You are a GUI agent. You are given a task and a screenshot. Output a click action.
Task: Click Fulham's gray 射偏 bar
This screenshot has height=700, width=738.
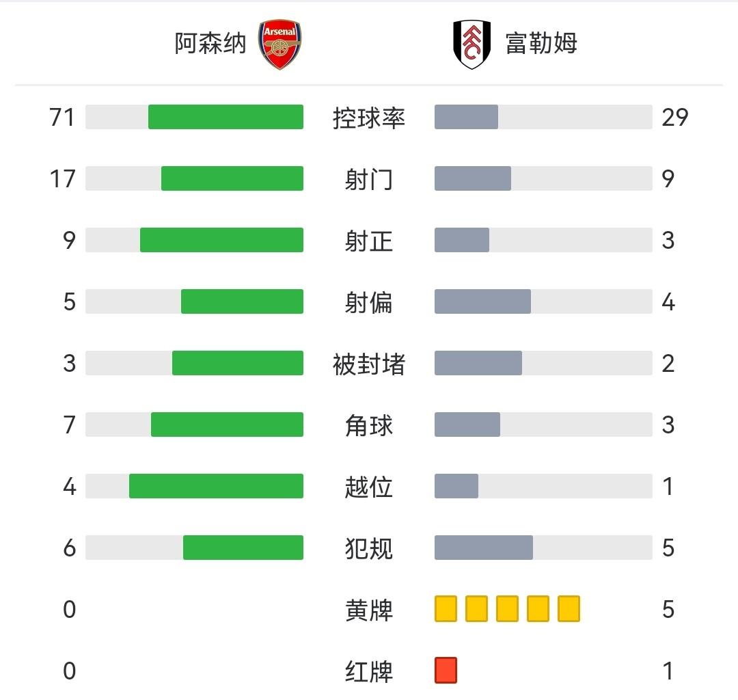click(x=482, y=301)
